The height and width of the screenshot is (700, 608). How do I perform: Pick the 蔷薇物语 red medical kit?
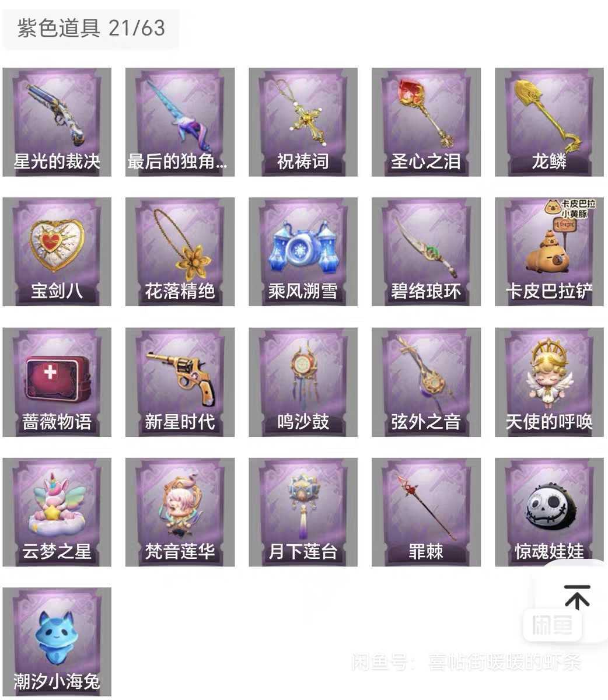pos(57,382)
